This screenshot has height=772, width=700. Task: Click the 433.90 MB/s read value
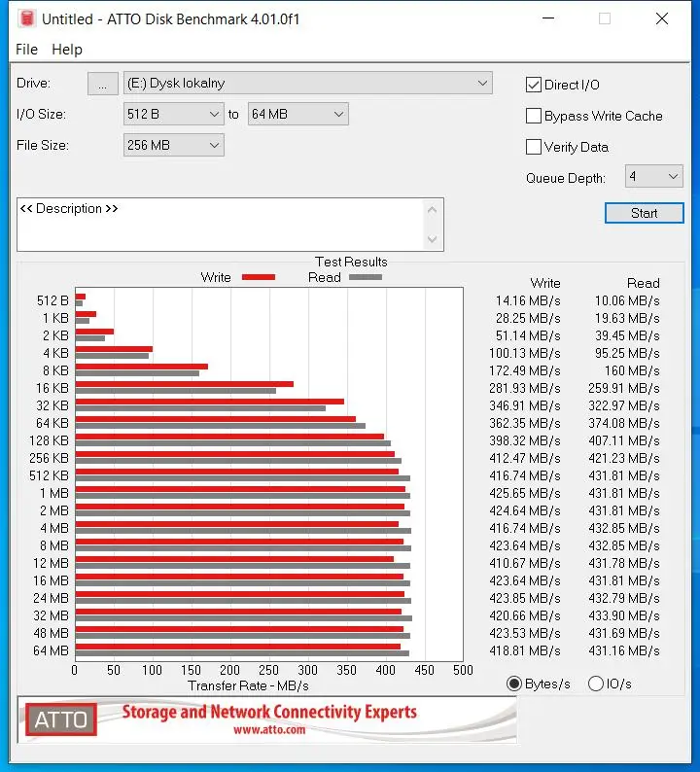[624, 615]
